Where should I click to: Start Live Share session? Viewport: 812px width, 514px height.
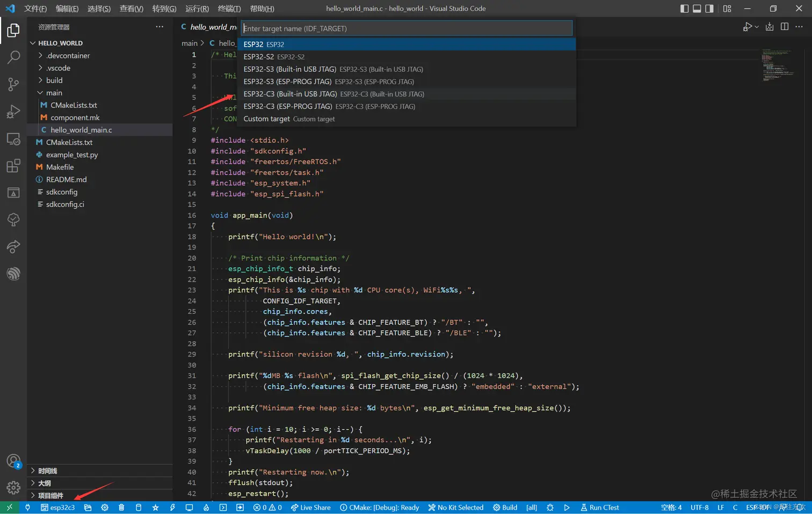pos(310,508)
